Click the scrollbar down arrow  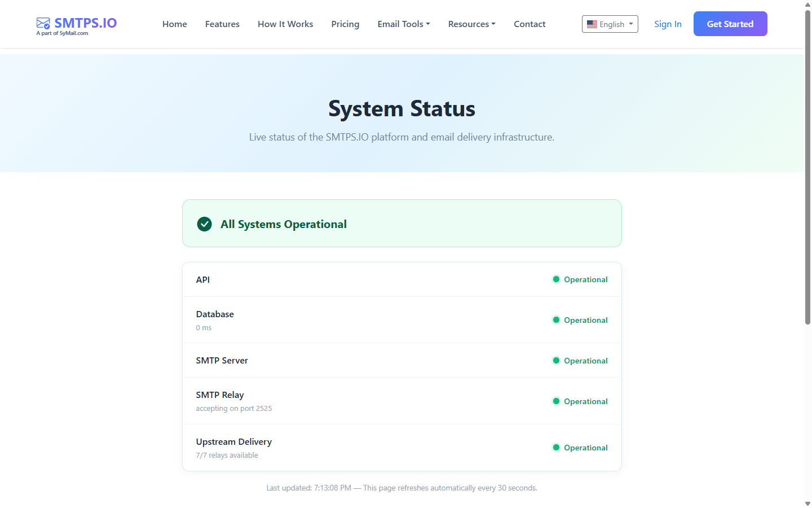point(807,503)
